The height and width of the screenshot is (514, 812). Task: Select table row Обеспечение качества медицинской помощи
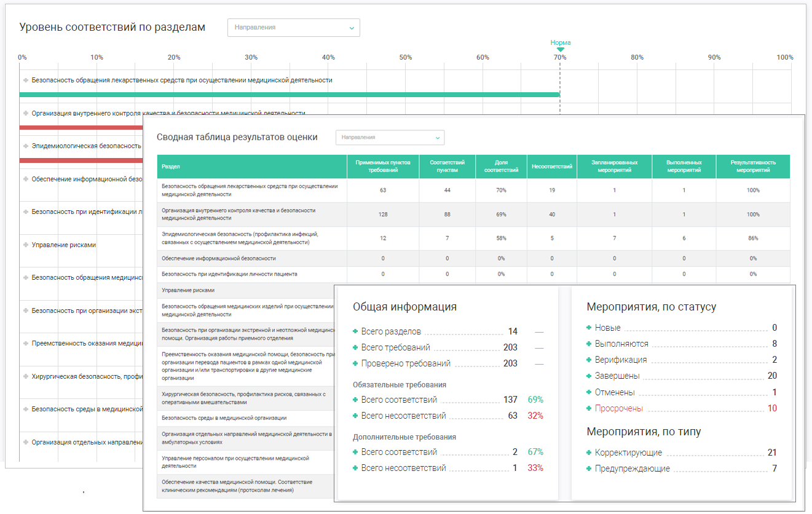(x=246, y=486)
